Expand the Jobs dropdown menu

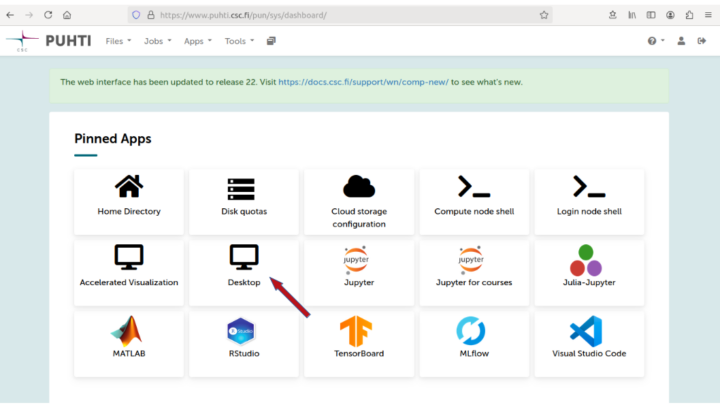point(158,41)
